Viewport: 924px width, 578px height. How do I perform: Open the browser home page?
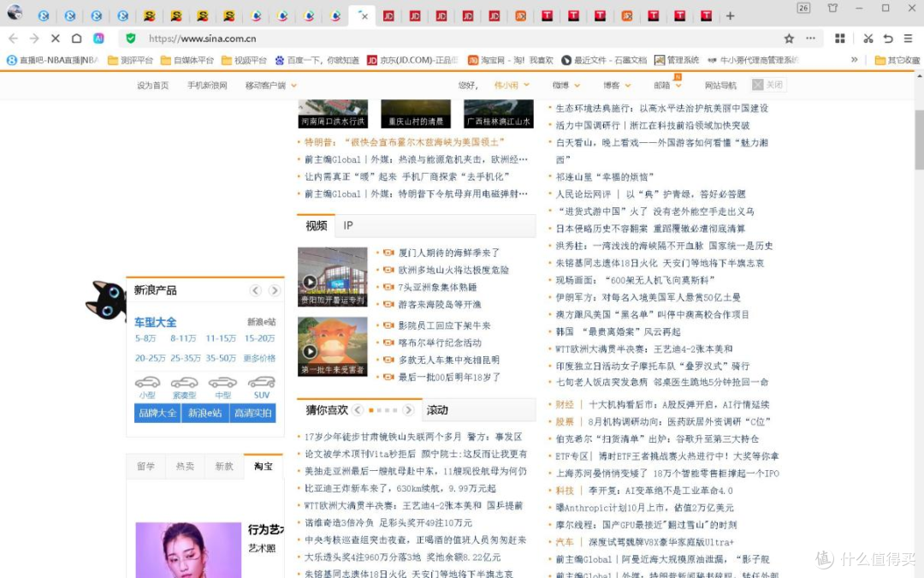click(x=77, y=39)
